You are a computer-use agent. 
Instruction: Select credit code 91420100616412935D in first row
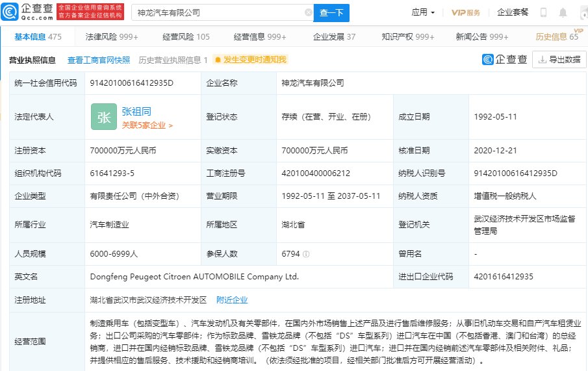(132, 83)
